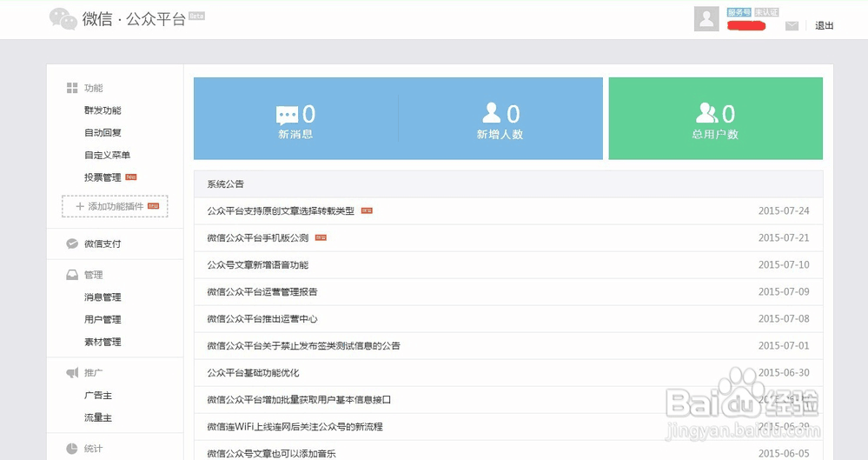Open announcement 微信公众平台手机版公测
868x460 pixels.
(x=258, y=237)
